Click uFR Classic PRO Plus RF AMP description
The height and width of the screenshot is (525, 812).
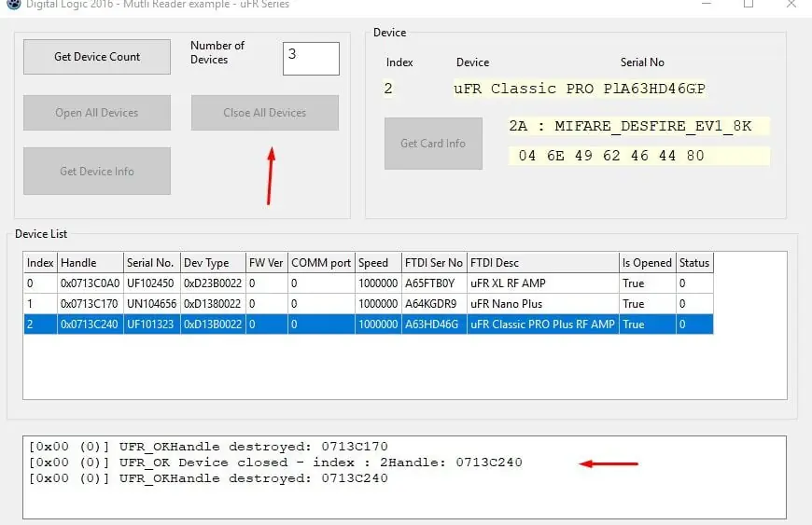point(542,325)
